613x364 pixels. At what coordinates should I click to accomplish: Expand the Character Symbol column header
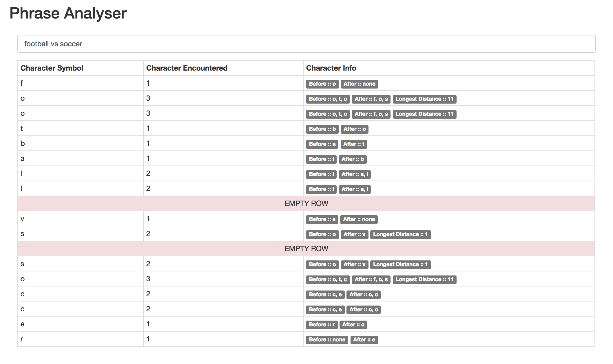pos(52,68)
